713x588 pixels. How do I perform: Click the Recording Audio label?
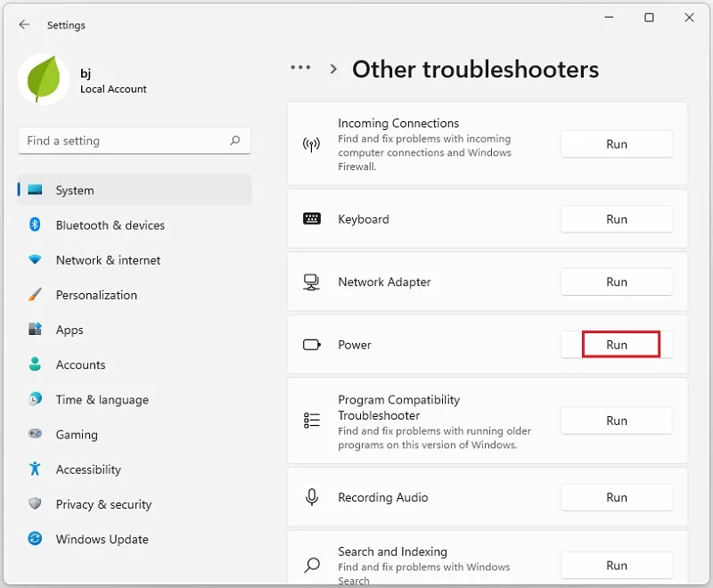tap(383, 497)
